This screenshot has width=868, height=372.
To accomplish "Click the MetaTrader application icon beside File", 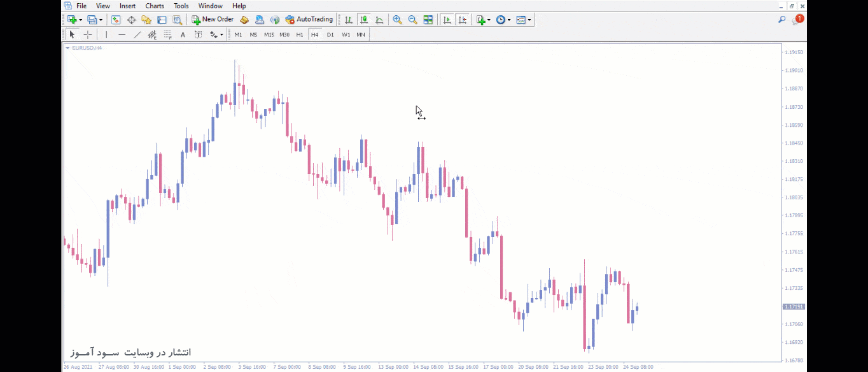I will pos(67,6).
